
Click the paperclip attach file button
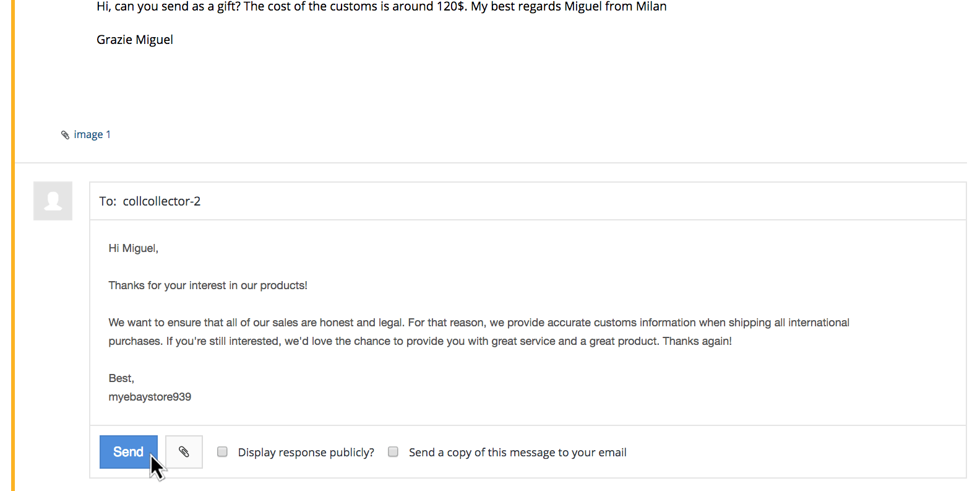coord(184,452)
